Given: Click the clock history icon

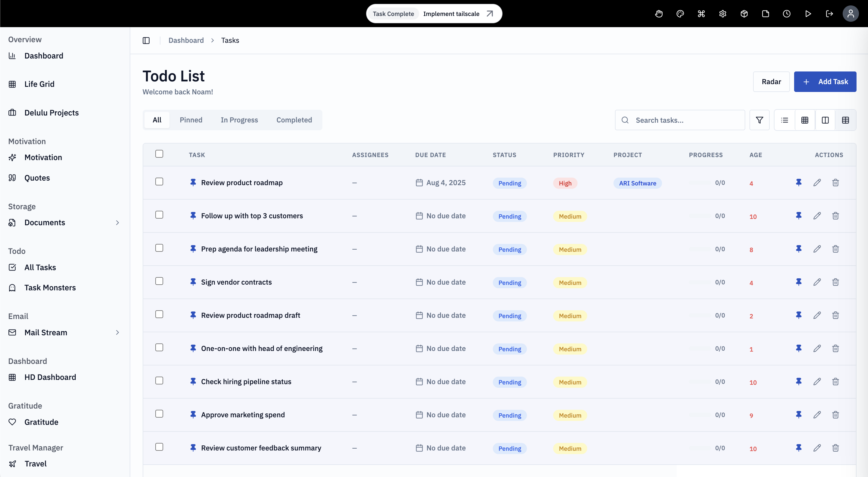Looking at the screenshot, I should click(x=787, y=14).
